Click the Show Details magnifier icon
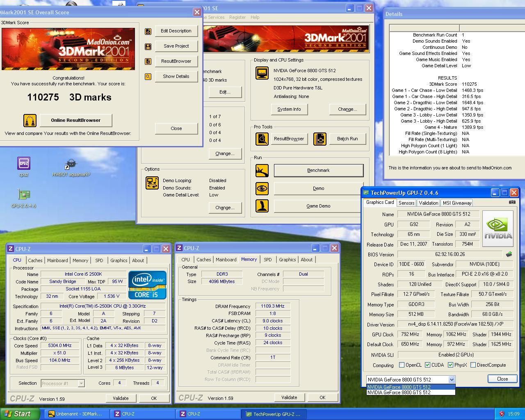This screenshot has width=525, height=420. pos(148,77)
